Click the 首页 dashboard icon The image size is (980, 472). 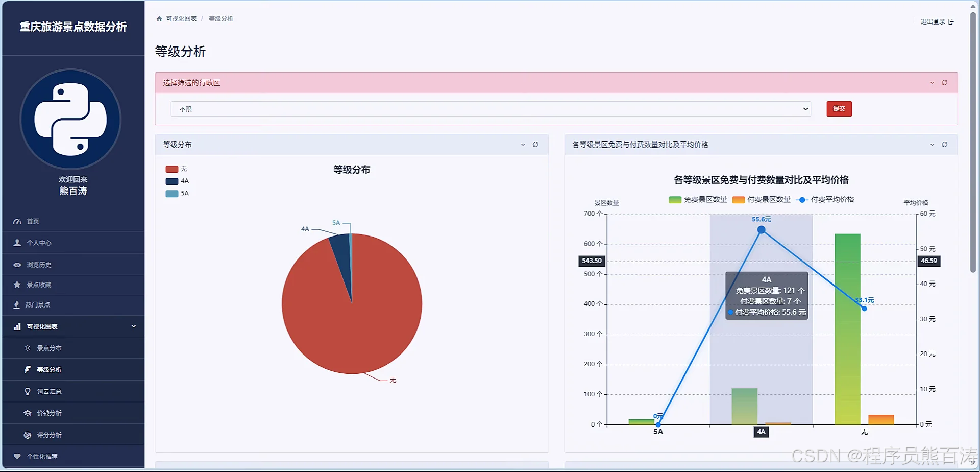(17, 222)
